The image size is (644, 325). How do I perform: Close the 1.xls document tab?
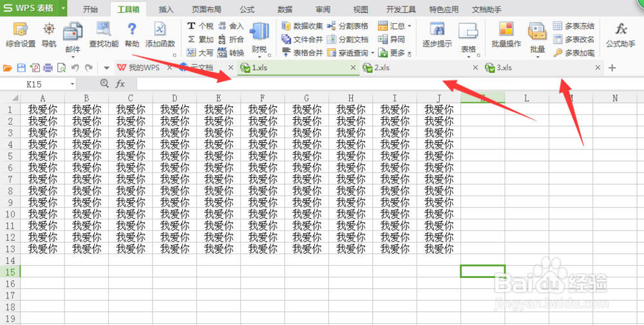(x=353, y=68)
